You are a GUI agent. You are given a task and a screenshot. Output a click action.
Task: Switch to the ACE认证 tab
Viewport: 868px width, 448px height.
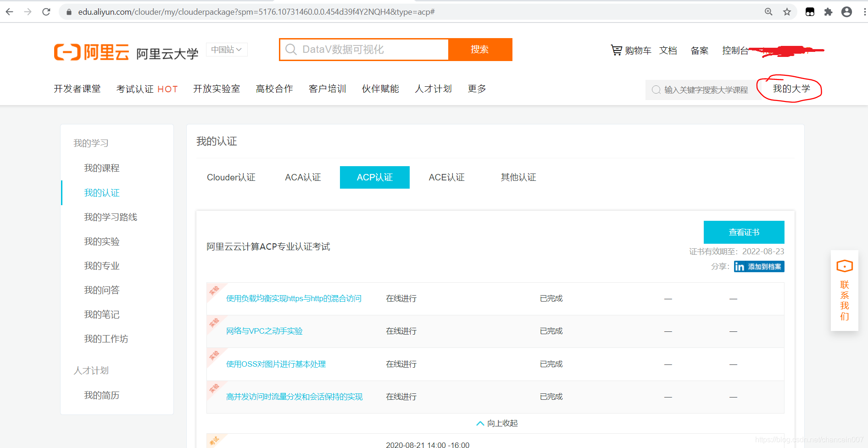[447, 177]
